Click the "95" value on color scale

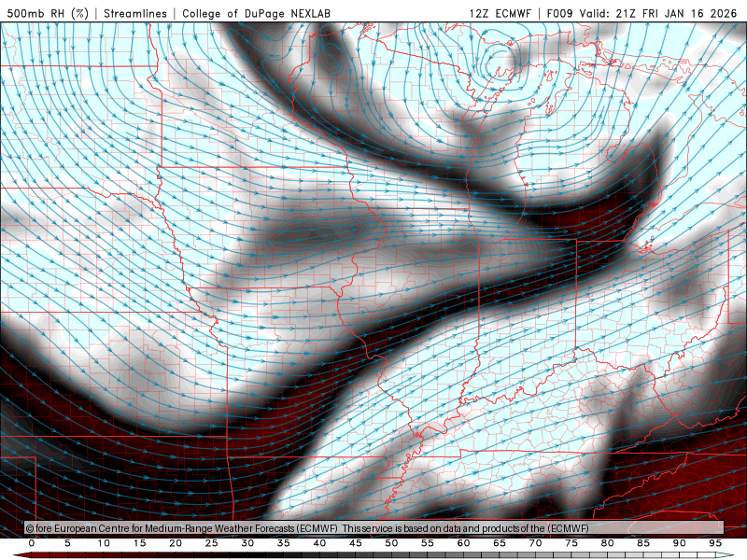715,543
